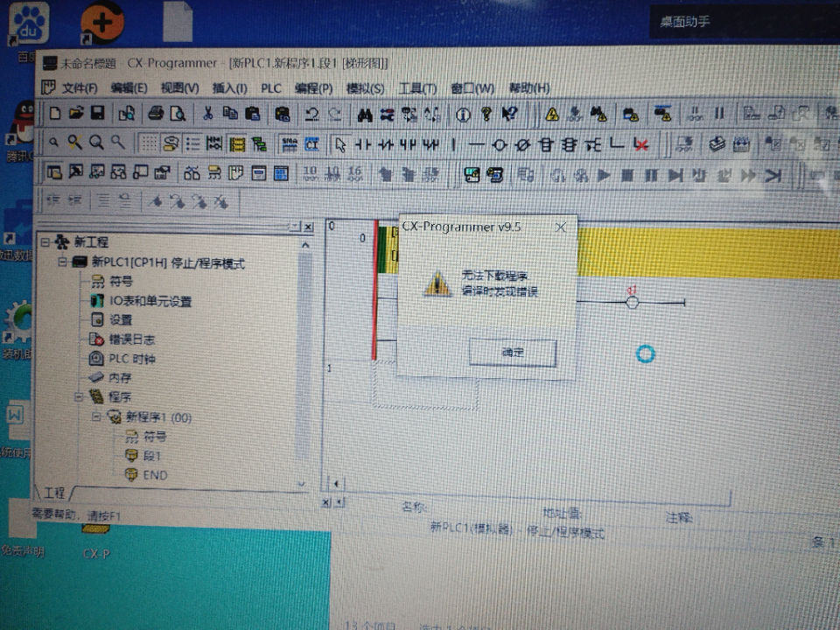840x630 pixels.
Task: Select the new normally closed contact tool
Action: pos(386,144)
